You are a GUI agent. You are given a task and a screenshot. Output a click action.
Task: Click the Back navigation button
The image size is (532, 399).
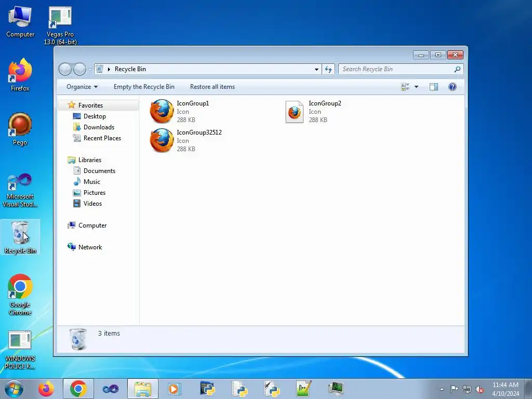65,69
